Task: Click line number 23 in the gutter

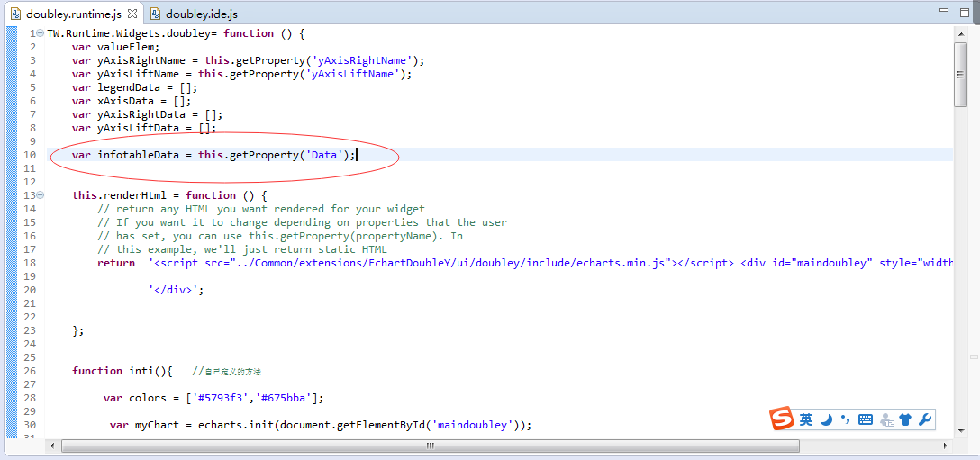Action: [x=30, y=330]
